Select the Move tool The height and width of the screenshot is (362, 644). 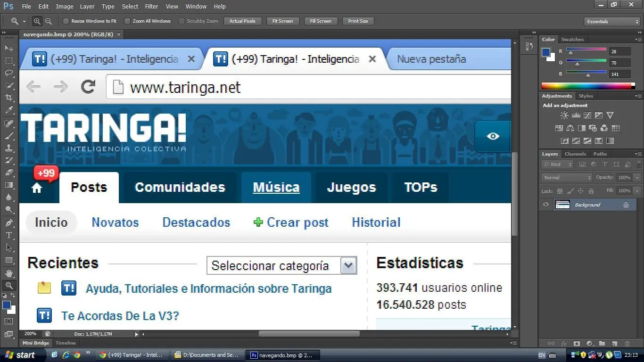(9, 48)
